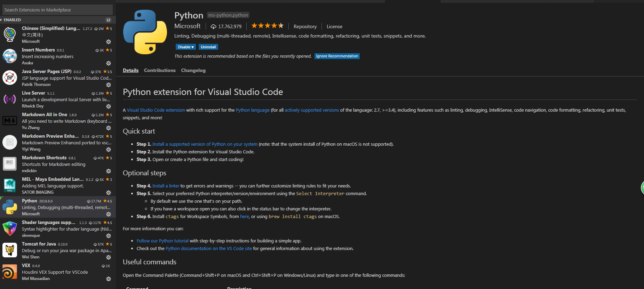
Task: Open the Repository link
Action: tap(305, 26)
